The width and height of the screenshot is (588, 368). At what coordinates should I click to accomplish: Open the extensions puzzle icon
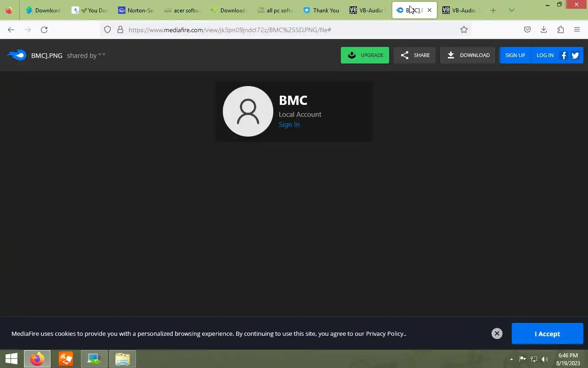coord(560,29)
